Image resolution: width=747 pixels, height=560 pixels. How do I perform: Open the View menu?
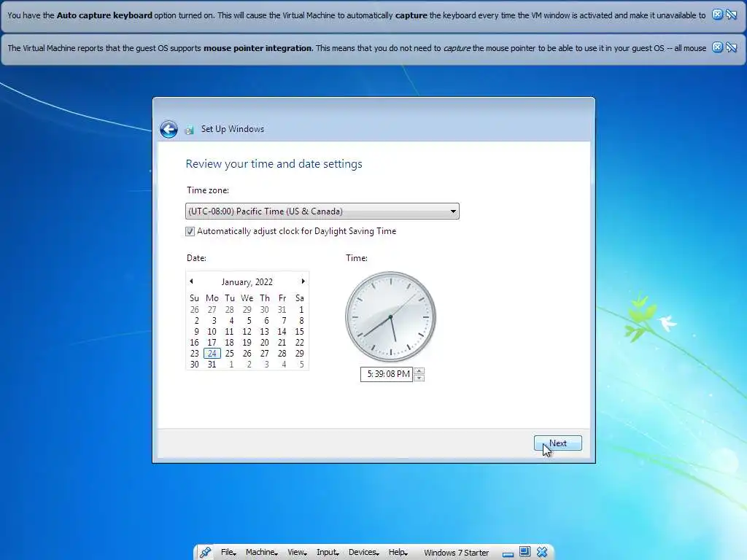[297, 553]
